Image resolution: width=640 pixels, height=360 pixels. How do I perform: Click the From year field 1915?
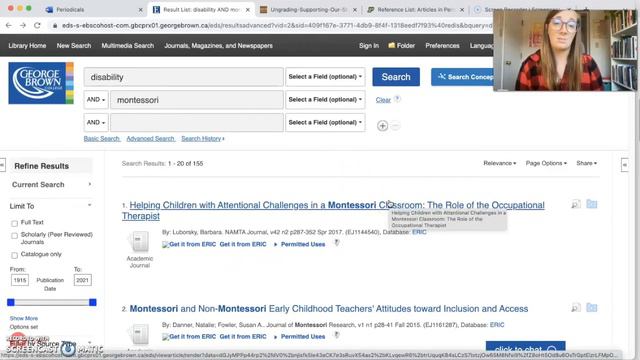20,280
